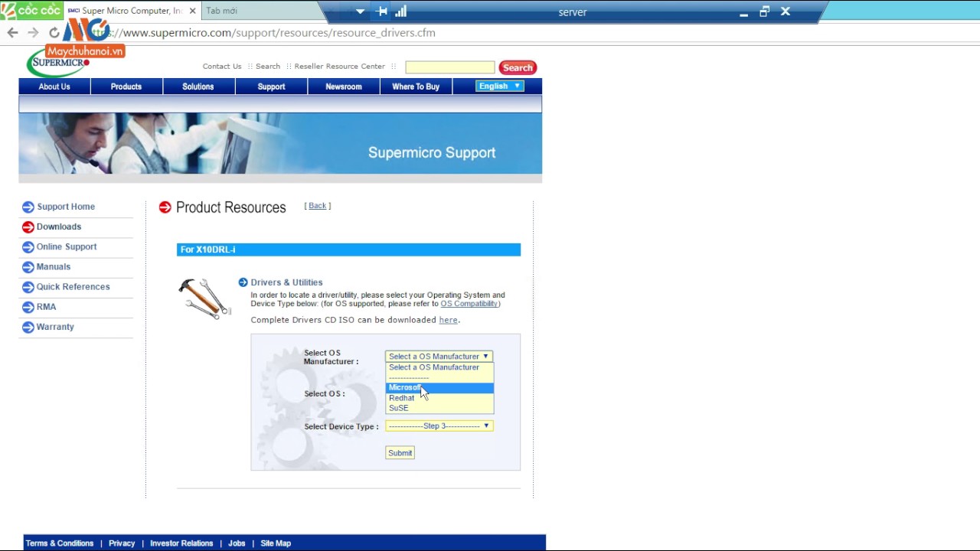Screen dimensions: 980x551
Task: Click the Drivers & Utilities arrow icon
Action: tap(243, 282)
